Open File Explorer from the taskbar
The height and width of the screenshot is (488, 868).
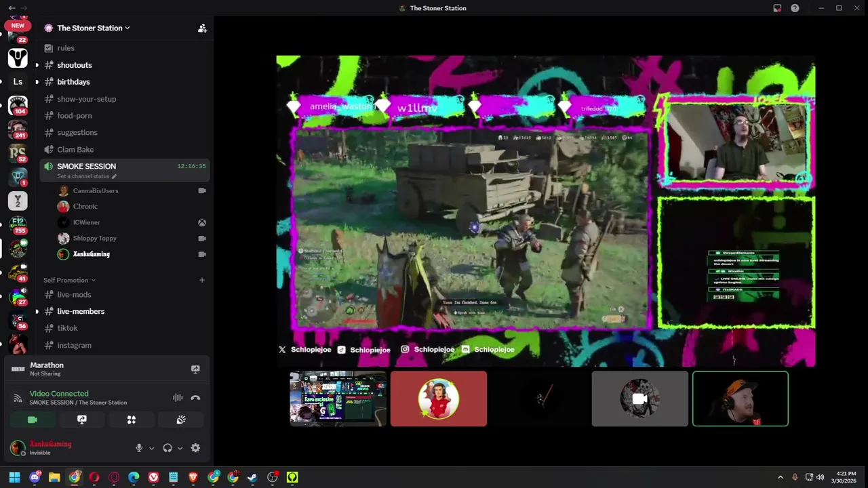point(54,477)
